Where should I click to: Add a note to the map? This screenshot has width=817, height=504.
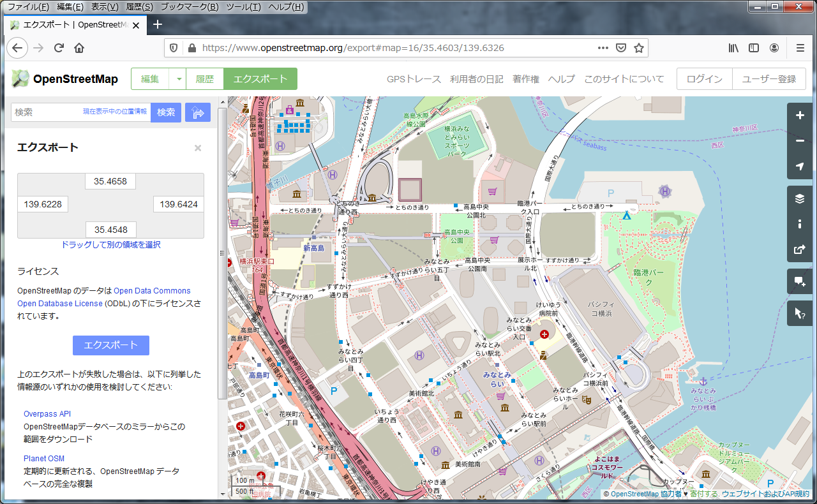(x=800, y=281)
